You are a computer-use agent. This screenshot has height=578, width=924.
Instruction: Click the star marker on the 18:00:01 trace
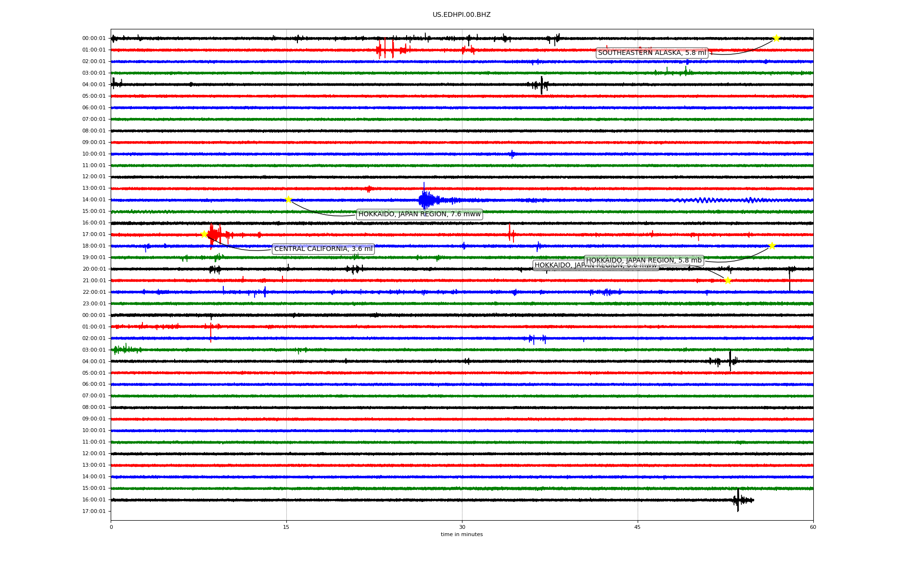coord(772,246)
